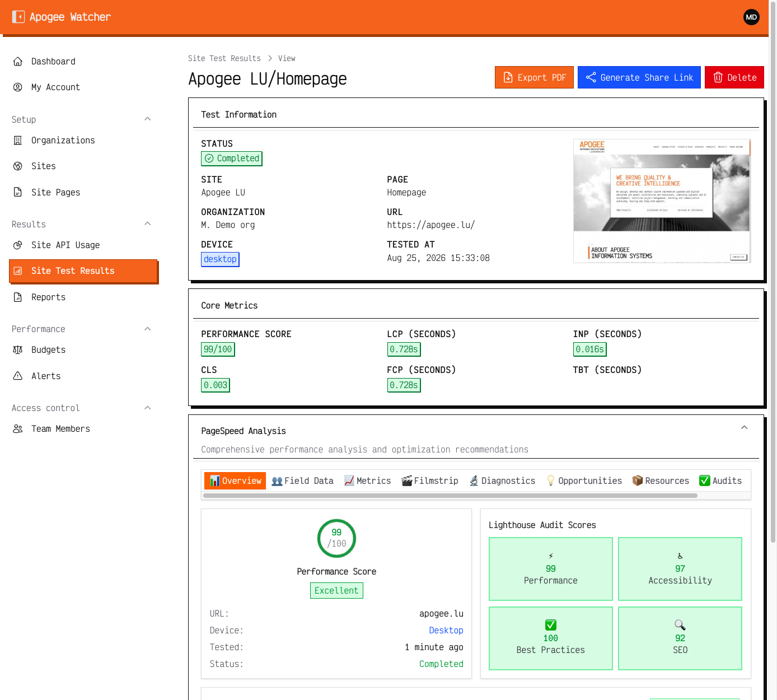This screenshot has height=700, width=777.
Task: Collapse the Results sidebar section
Action: tap(148, 224)
